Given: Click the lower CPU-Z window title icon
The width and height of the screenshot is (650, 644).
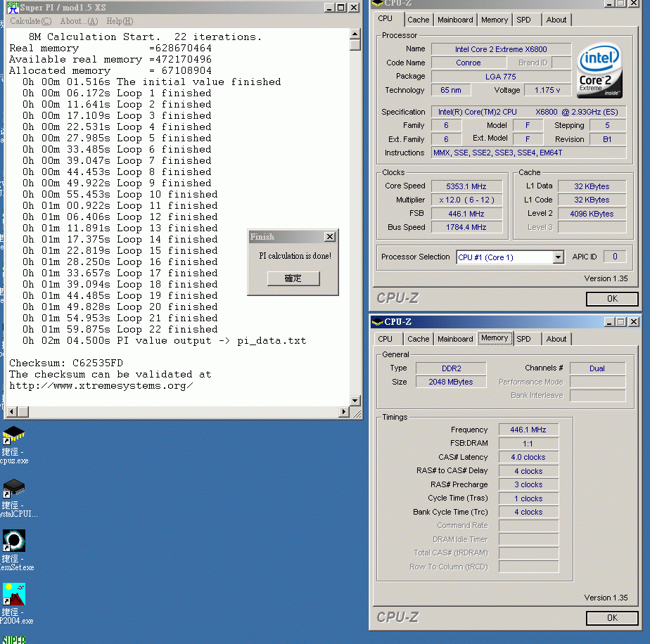Looking at the screenshot, I should 377,321.
